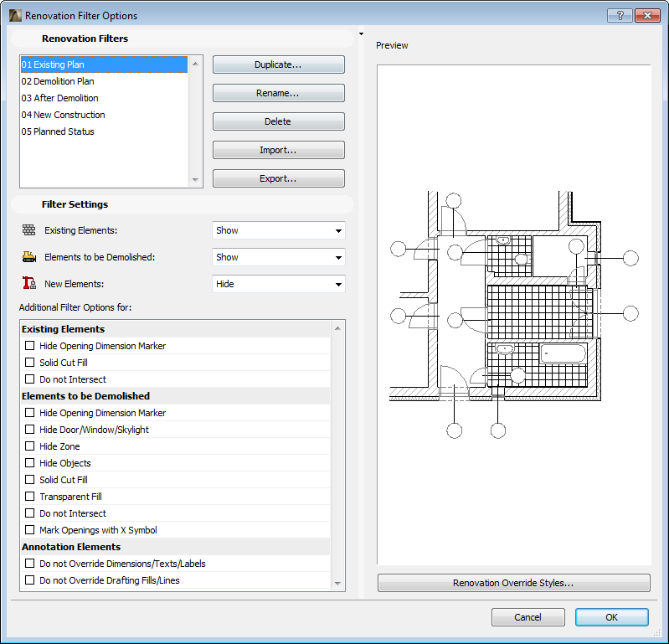Click the Existing Elements brick wall icon

29,230
